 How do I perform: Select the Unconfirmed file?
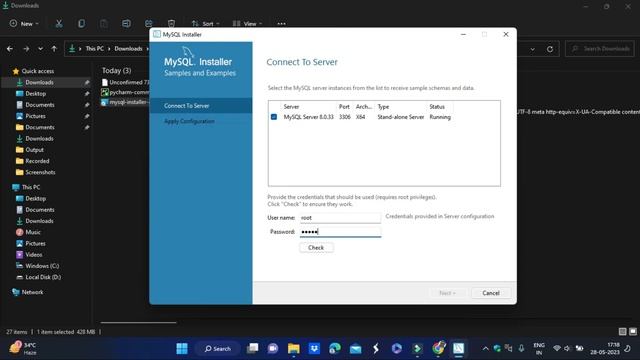125,82
